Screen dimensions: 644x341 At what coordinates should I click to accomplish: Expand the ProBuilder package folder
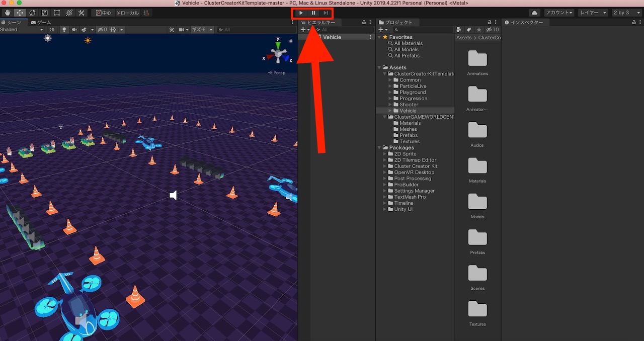tap(384, 185)
